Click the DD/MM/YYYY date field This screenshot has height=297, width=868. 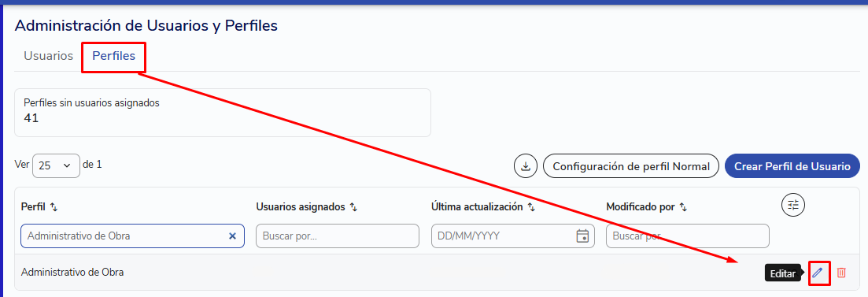click(512, 236)
